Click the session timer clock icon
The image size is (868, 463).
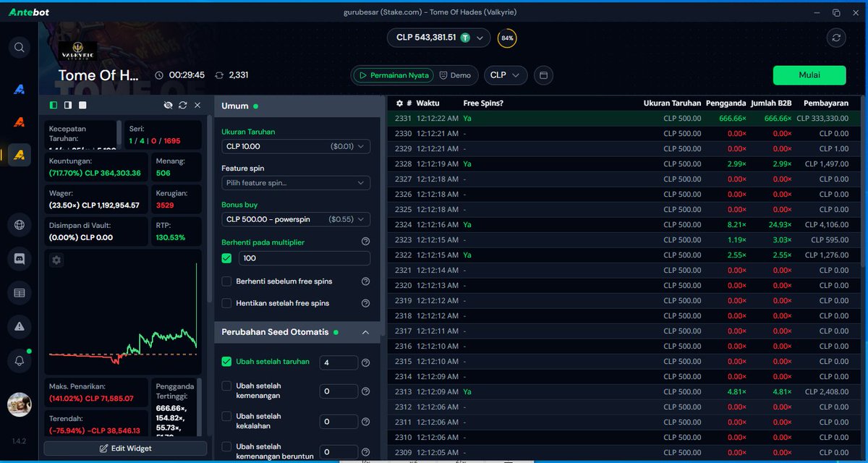pos(159,75)
